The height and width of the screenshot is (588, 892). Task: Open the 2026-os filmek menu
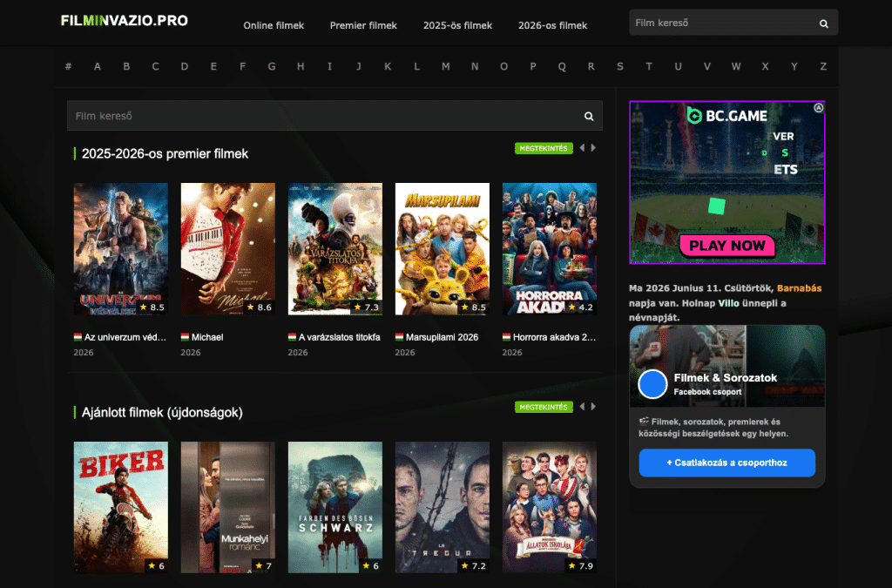pos(552,25)
